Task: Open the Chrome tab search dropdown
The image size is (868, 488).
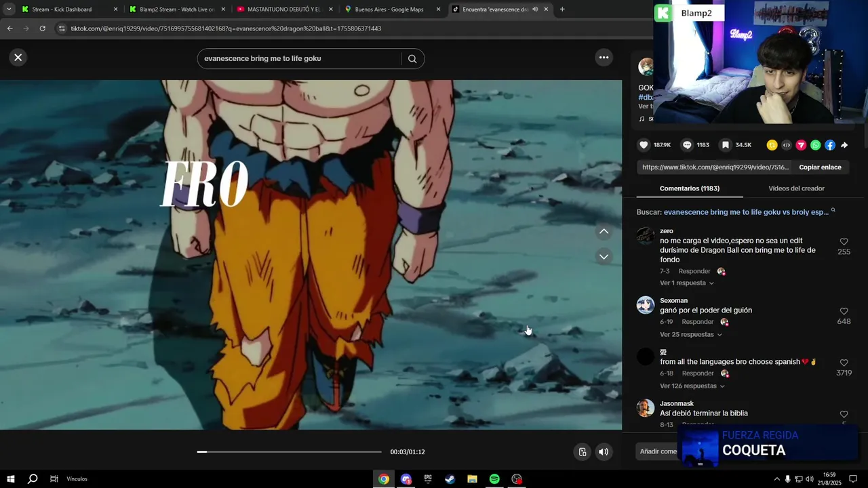Action: pyautogui.click(x=9, y=9)
